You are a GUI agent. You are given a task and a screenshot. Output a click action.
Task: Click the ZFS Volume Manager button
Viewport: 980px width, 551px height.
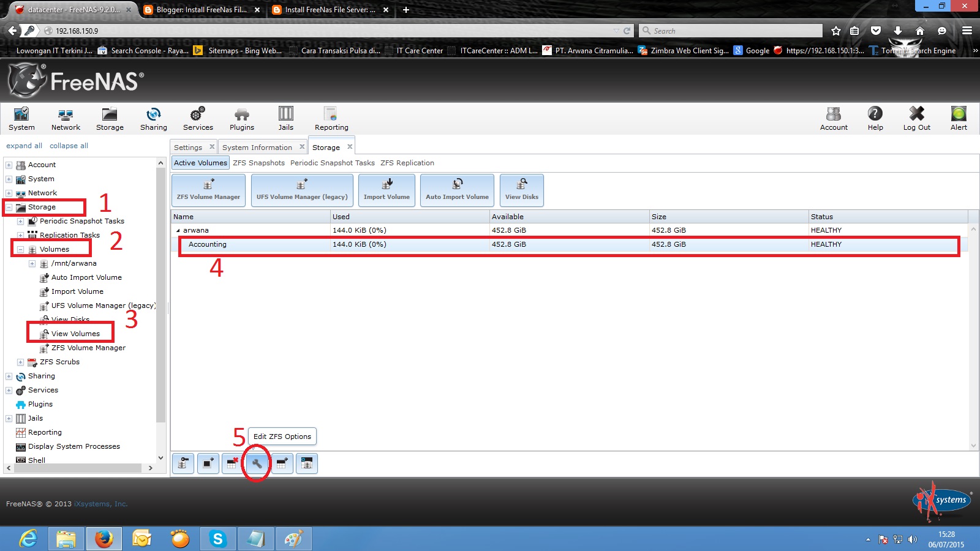tap(208, 190)
